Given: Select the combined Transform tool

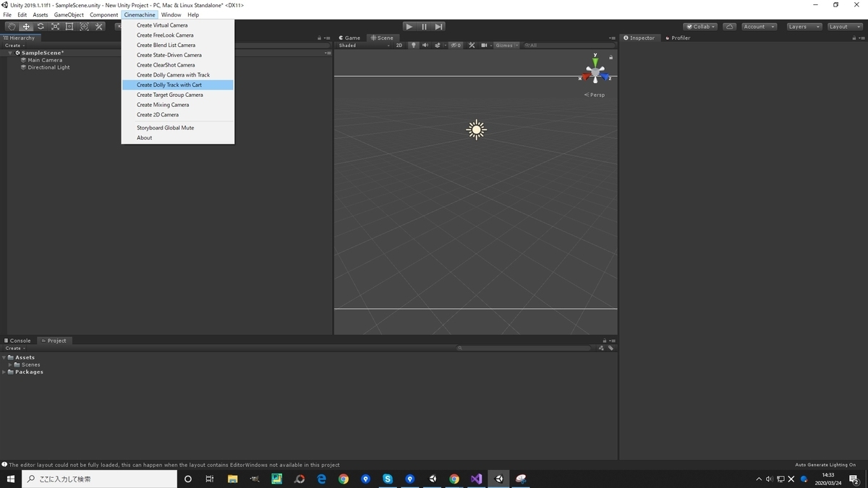Looking at the screenshot, I should pyautogui.click(x=84, y=27).
